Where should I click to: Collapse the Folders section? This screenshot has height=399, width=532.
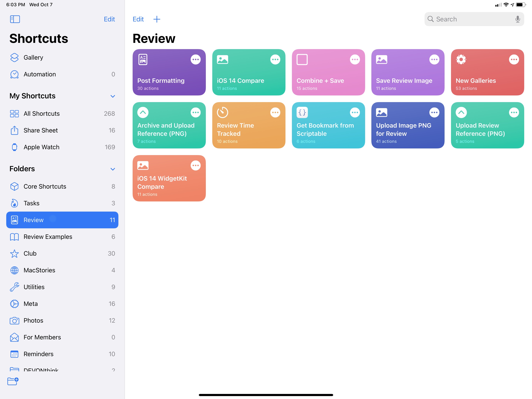click(x=113, y=169)
